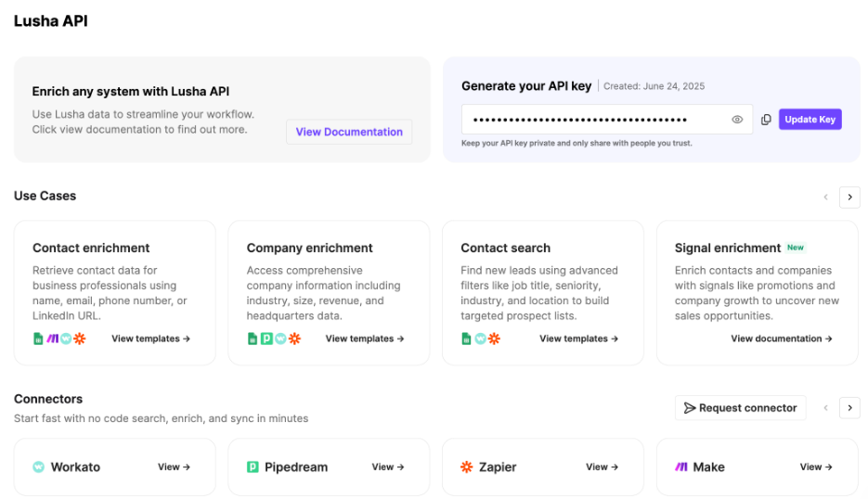
Task: Open View documentation for Signal enrichment
Action: (782, 339)
